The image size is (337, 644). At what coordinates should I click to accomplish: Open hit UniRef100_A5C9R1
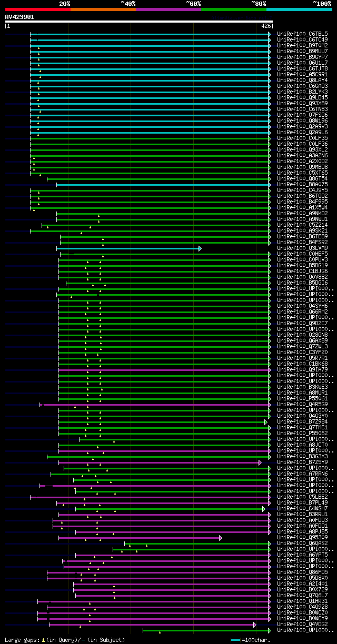pos(303,75)
